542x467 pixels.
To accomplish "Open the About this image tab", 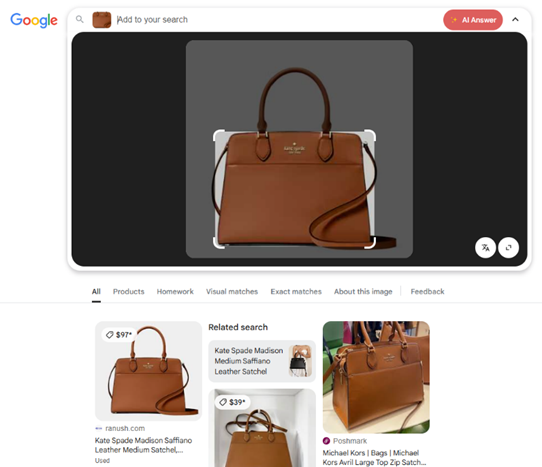I will coord(363,291).
